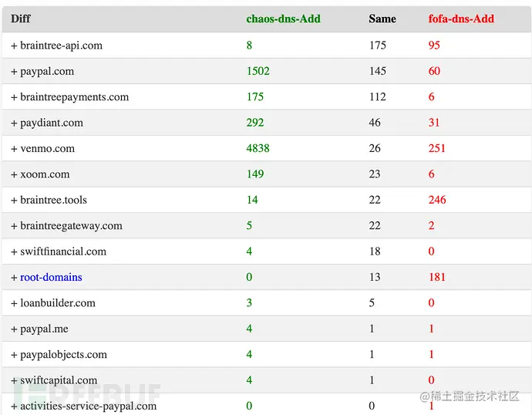Click fofa value 6 for braintreepayments.com
Viewport: 532px width, 415px height.
432,97
